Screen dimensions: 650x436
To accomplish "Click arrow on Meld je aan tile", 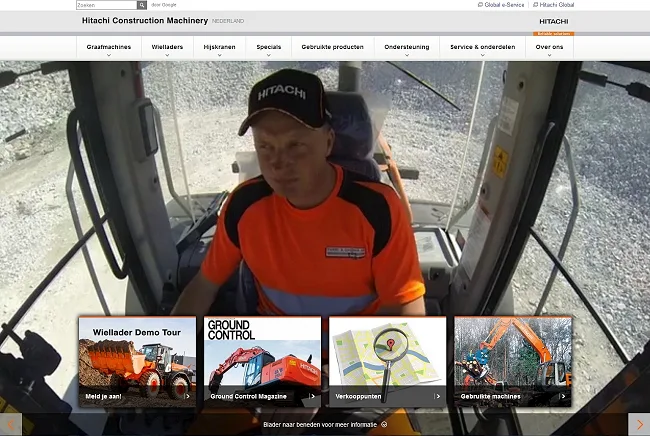I will click(187, 396).
